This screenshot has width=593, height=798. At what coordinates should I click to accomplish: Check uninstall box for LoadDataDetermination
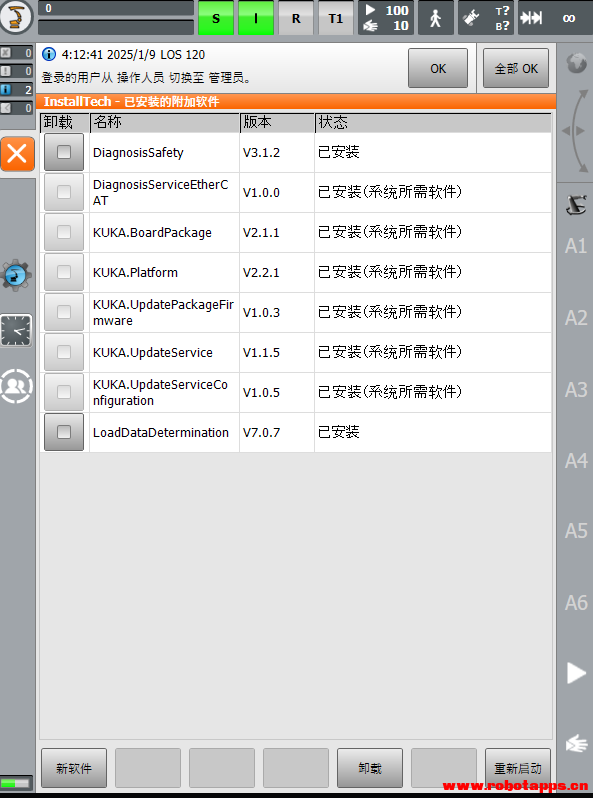64,432
